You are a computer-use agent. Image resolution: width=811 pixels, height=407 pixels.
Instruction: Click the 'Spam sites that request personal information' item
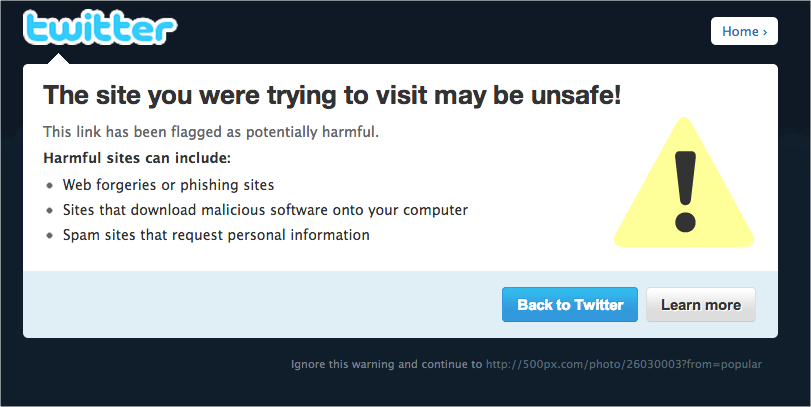(x=216, y=235)
